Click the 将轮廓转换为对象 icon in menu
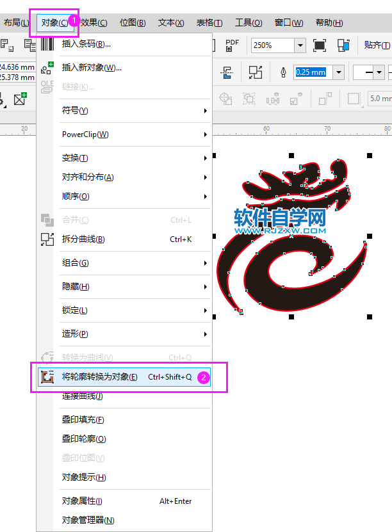The height and width of the screenshot is (532, 392). [x=47, y=377]
